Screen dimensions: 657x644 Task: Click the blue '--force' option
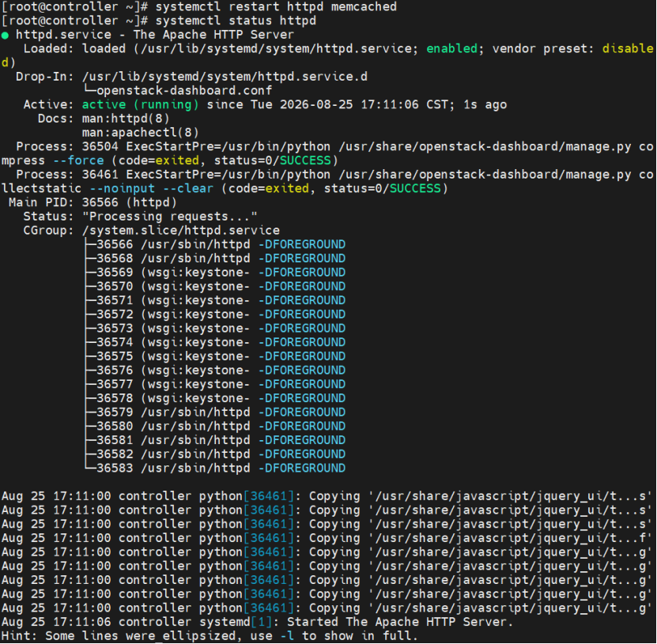coord(78,160)
